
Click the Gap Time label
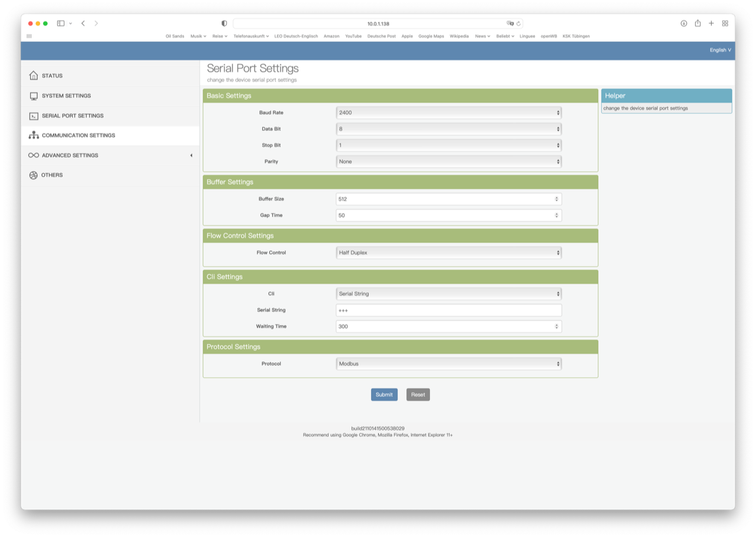[271, 215]
